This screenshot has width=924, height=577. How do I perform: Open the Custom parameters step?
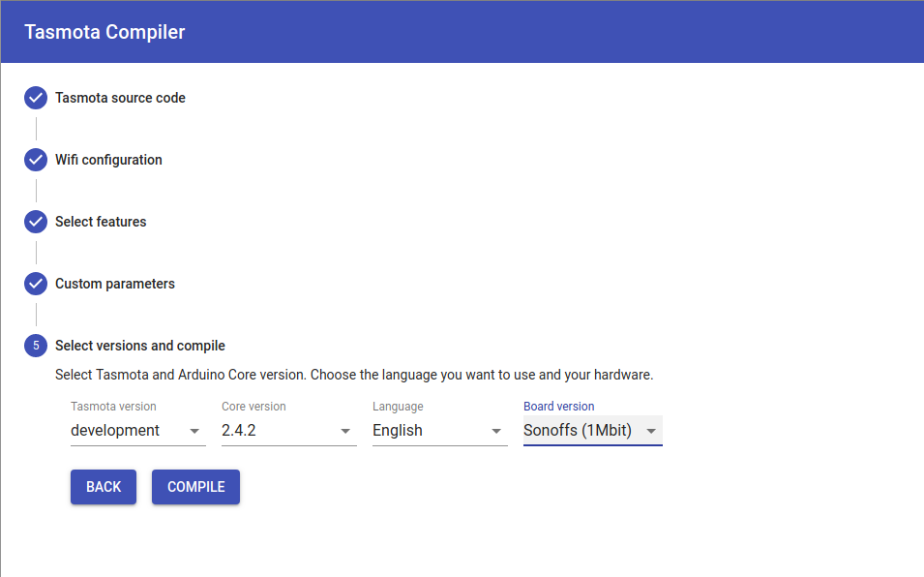(x=115, y=284)
